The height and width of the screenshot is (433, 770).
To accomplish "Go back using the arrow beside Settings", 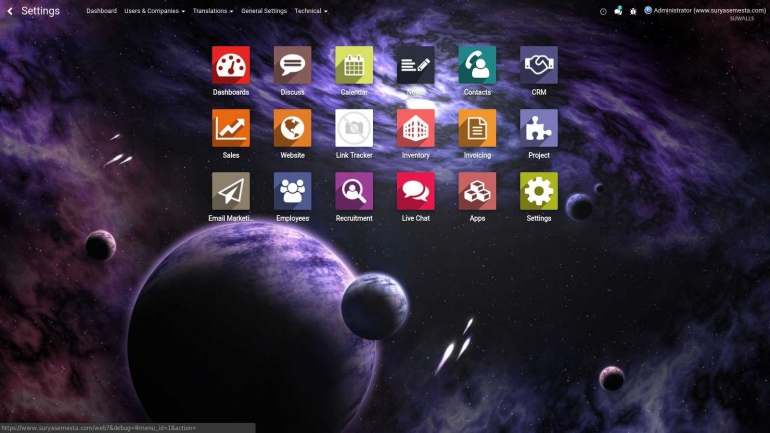I will coord(10,11).
